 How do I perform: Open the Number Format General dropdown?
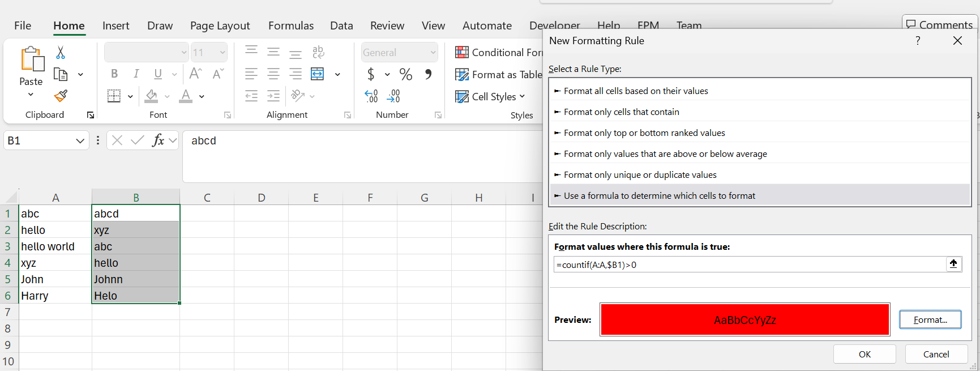pos(433,53)
